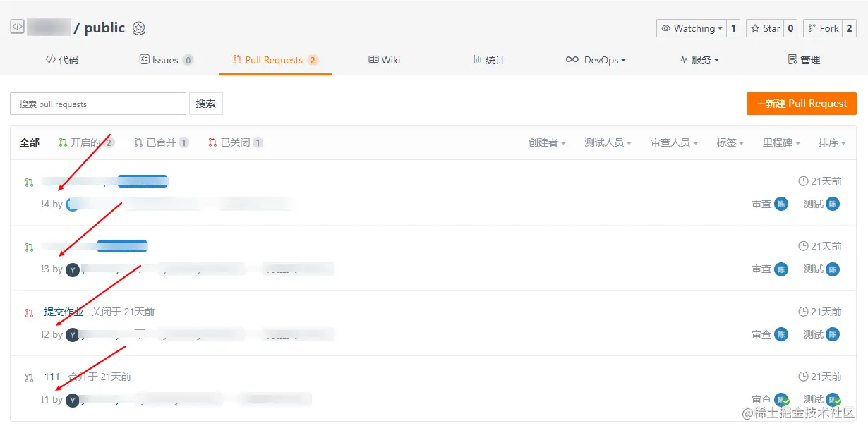Image resolution: width=868 pixels, height=433 pixels.
Task: Select the Pull Requests tab
Action: click(275, 60)
